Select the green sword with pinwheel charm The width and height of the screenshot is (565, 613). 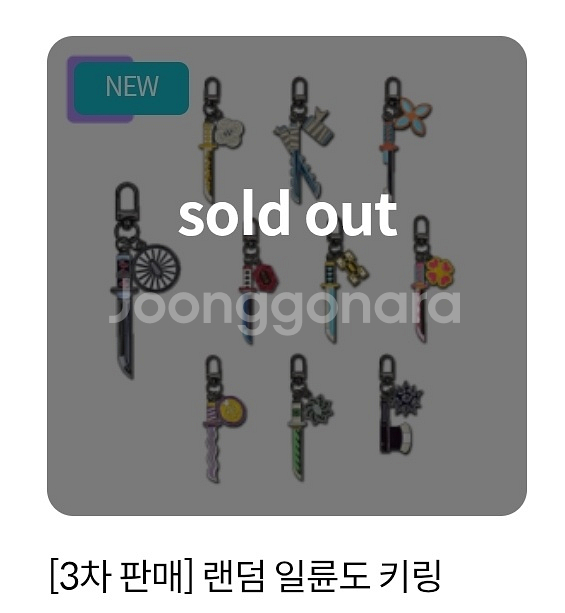tap(310, 418)
